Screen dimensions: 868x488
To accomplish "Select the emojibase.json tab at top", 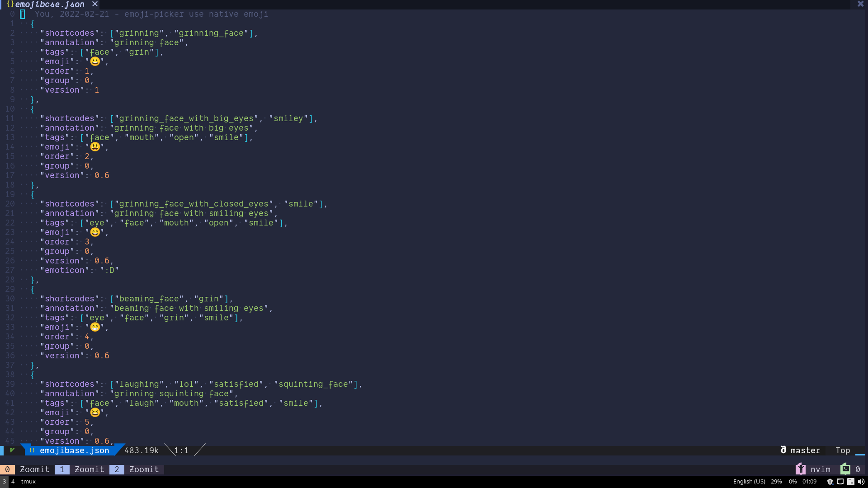I will [x=50, y=4].
